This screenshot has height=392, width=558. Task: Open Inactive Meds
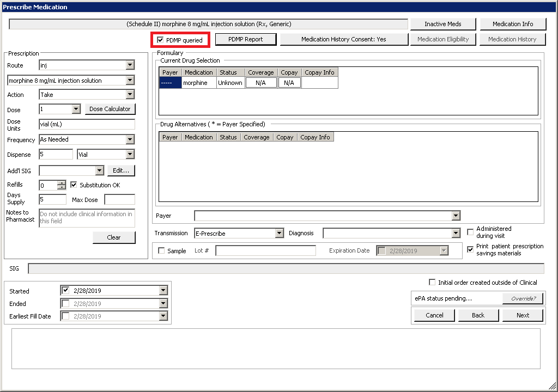(443, 24)
